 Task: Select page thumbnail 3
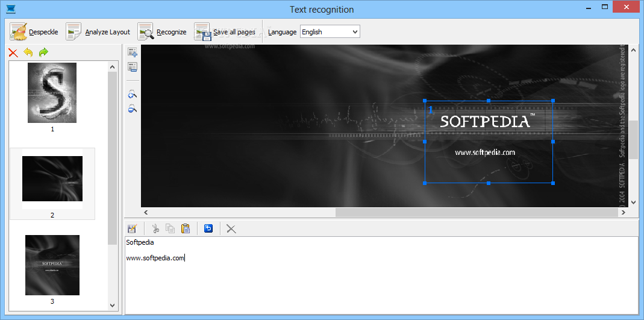[x=52, y=265]
